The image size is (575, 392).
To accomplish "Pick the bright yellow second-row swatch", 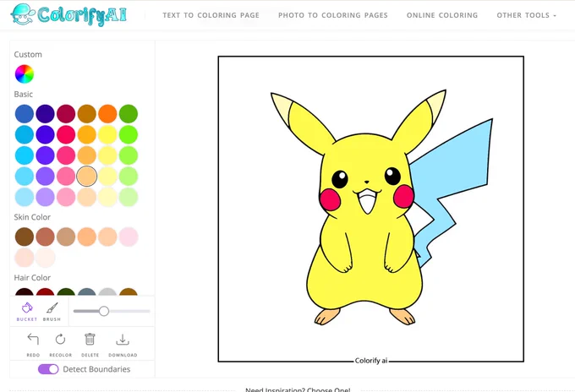I will (x=107, y=134).
